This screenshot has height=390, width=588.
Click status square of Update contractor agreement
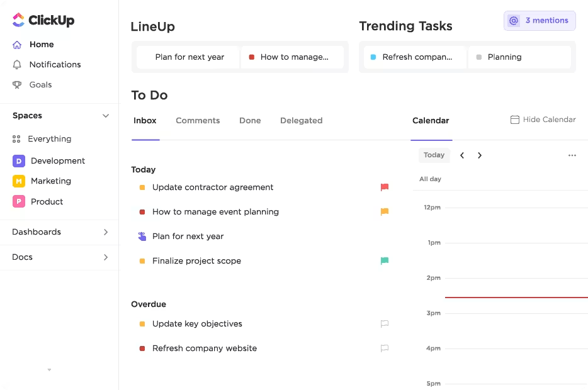point(142,187)
